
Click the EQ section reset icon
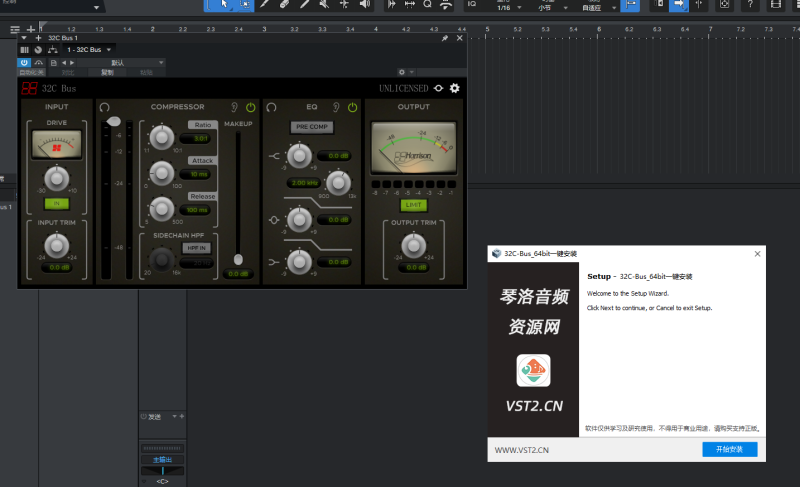(x=271, y=107)
